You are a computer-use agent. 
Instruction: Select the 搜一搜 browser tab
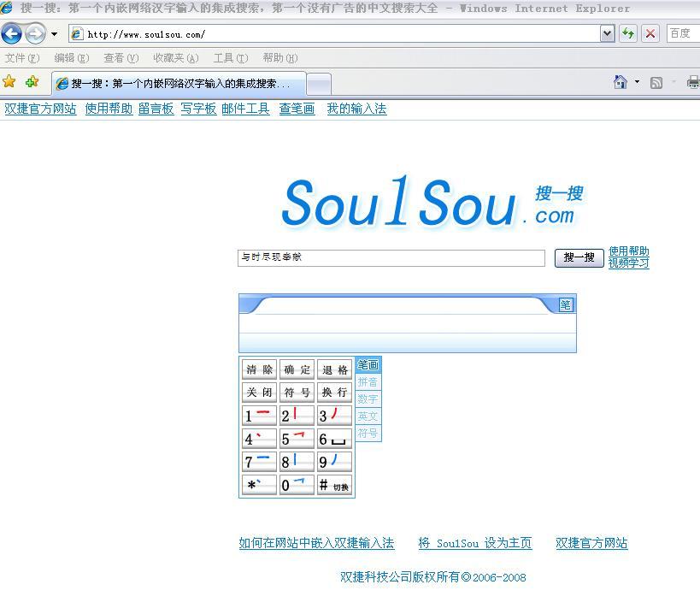click(179, 84)
